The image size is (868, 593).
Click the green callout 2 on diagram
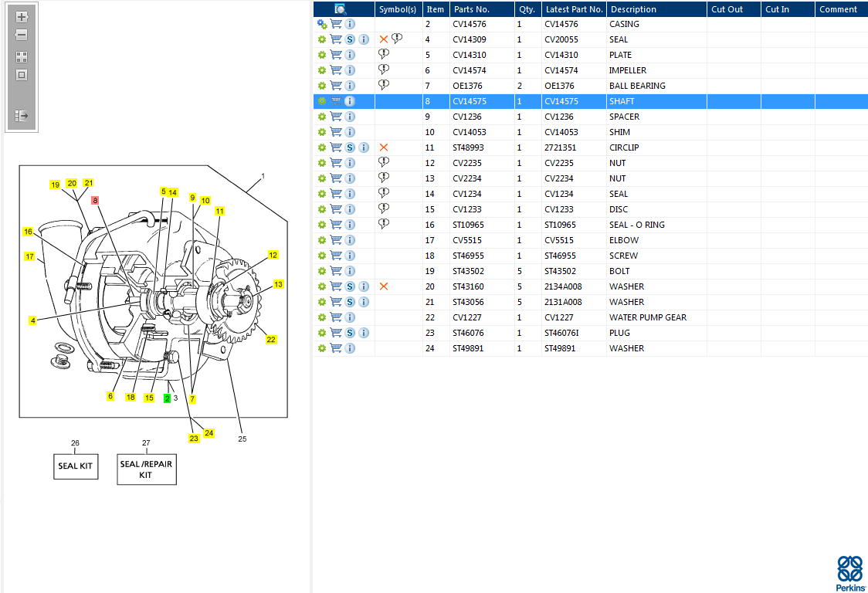(167, 398)
